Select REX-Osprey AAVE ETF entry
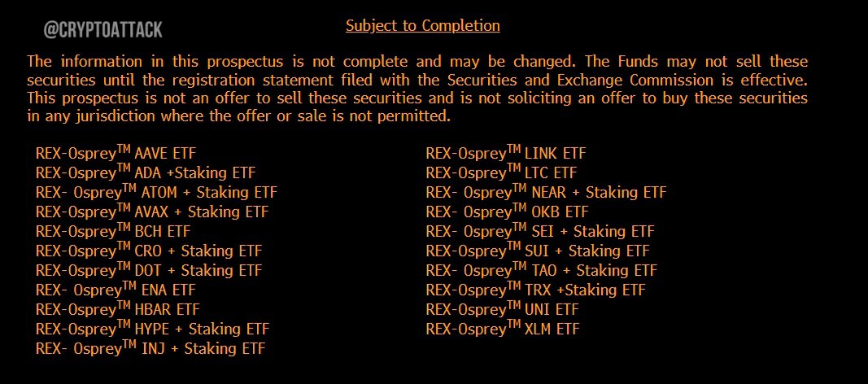 click(x=116, y=153)
